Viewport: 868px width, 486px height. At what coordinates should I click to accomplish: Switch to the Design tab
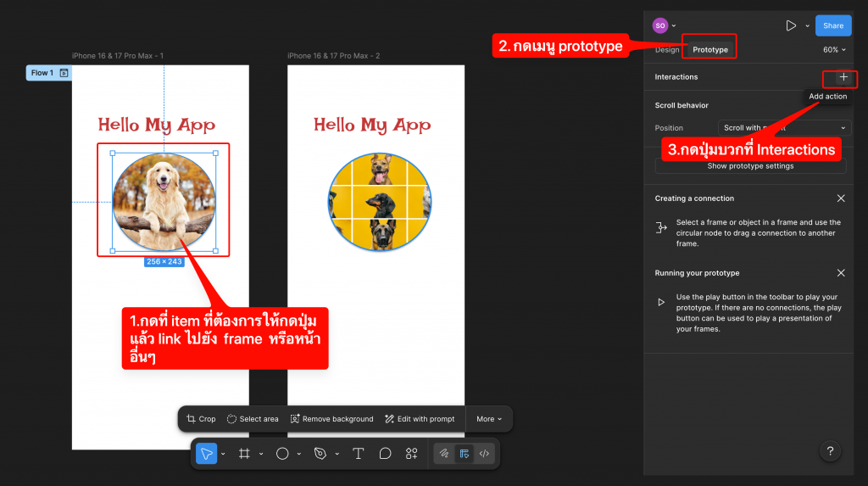(667, 50)
